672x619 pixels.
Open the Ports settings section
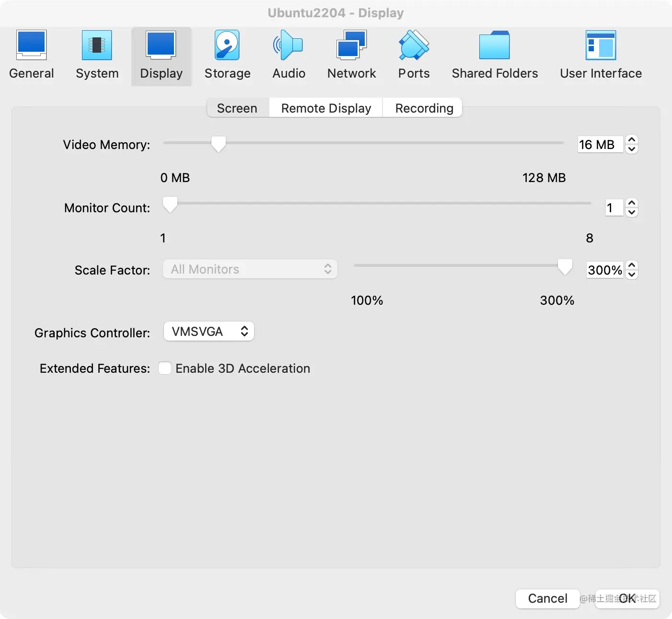coord(414,55)
